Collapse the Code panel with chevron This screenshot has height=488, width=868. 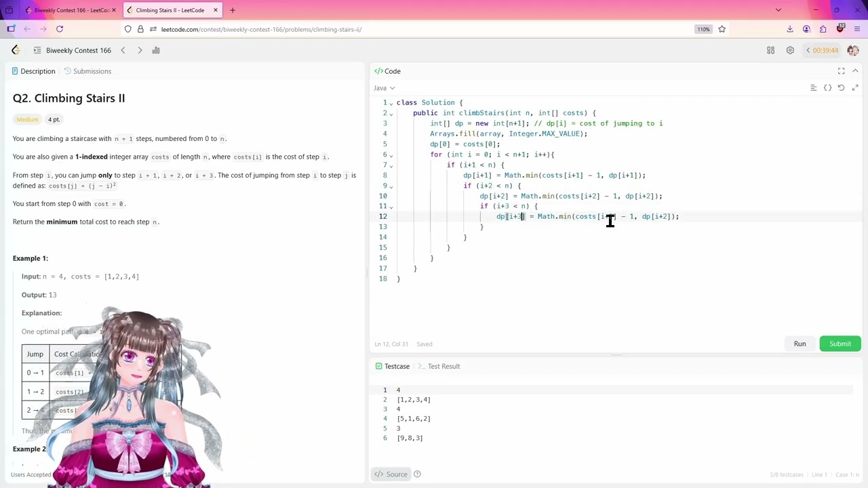(855, 71)
